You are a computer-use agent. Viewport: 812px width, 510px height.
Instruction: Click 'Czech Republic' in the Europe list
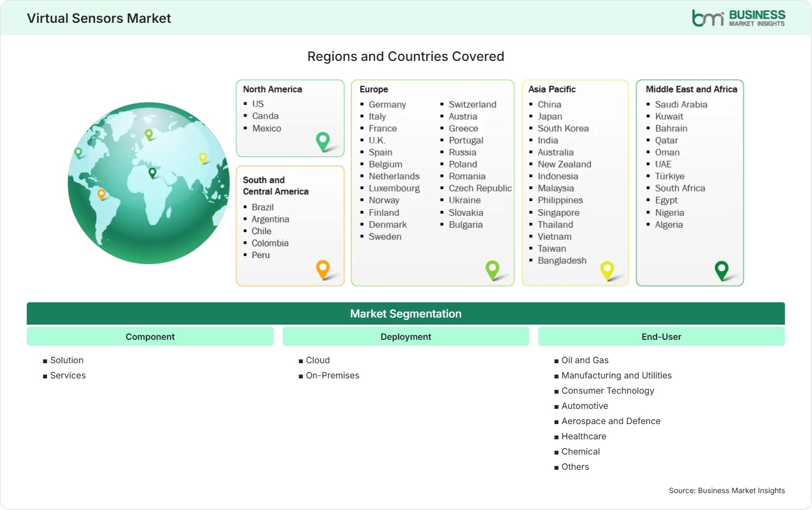tap(480, 188)
